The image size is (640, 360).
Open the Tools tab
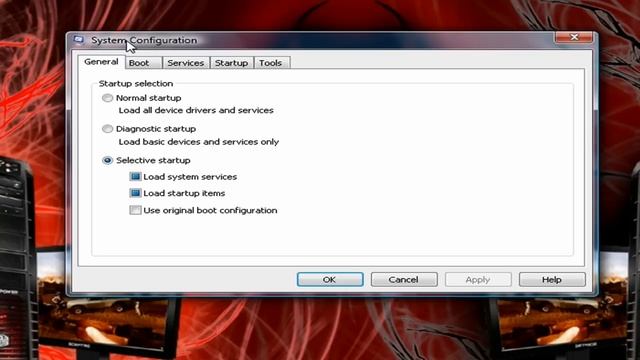point(271,63)
